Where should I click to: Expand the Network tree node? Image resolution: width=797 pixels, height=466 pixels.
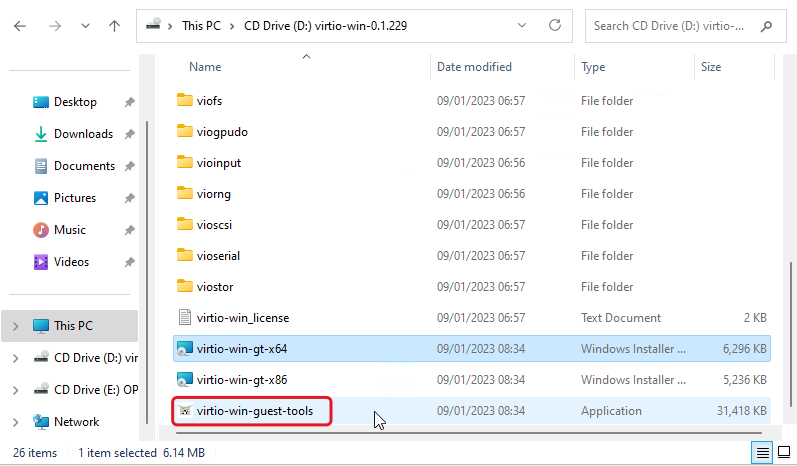[15, 422]
